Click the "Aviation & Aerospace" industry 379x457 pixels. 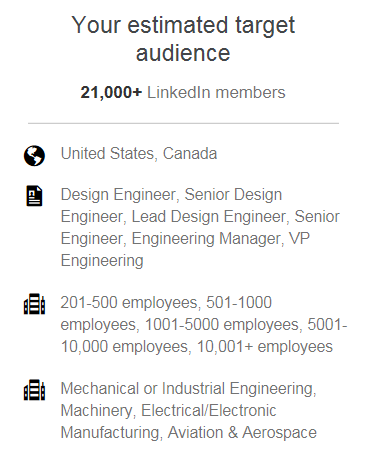[x=242, y=433]
